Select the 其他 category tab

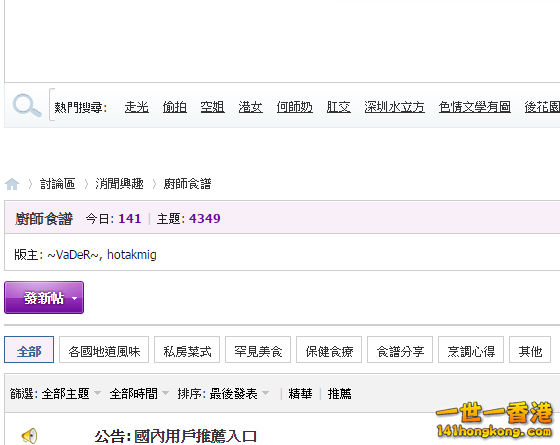pos(530,350)
